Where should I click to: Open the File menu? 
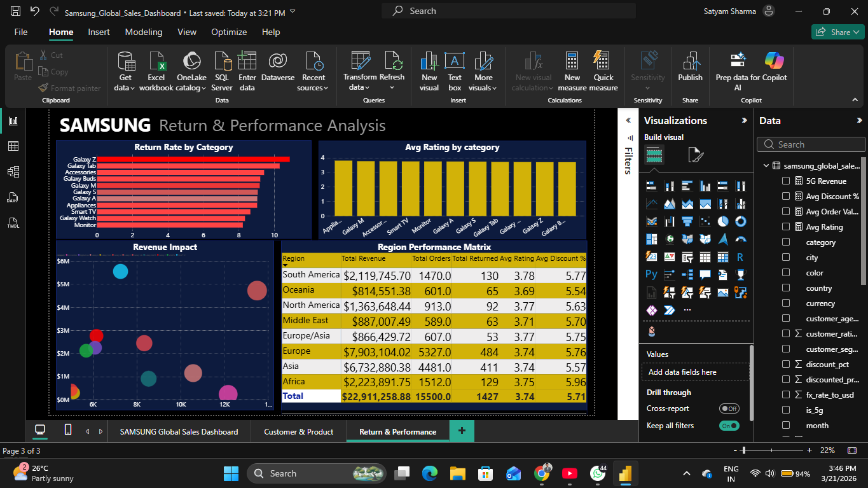[21, 32]
